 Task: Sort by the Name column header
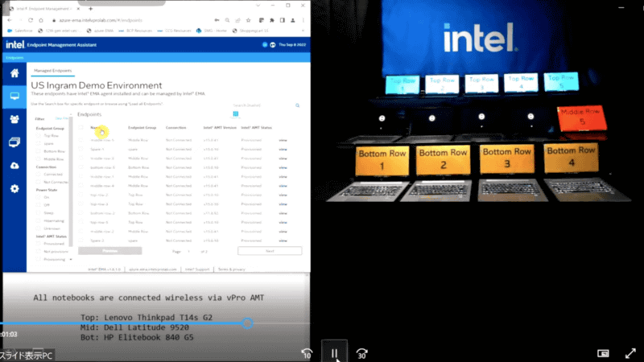pos(95,128)
